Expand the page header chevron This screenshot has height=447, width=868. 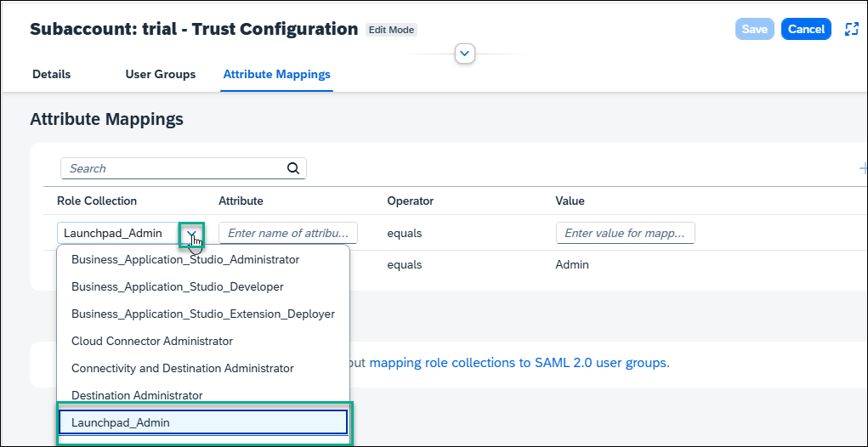coord(465,54)
